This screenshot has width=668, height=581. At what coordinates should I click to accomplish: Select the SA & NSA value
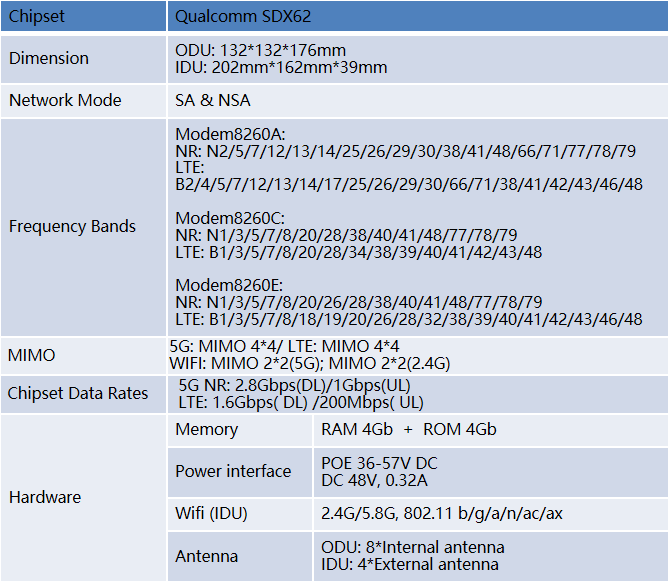(x=213, y=100)
